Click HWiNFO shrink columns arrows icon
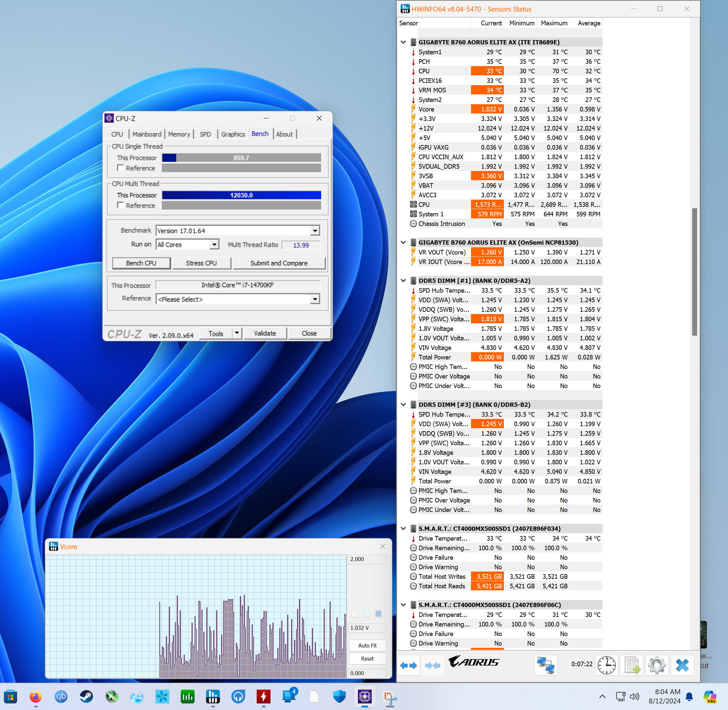Screen dimensions: 728x710 433,665
